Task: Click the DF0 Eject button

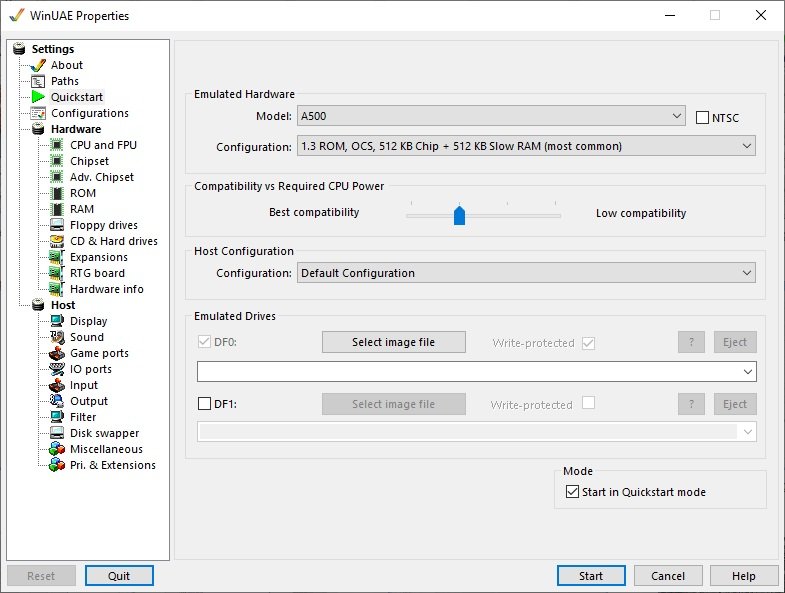Action: coord(735,342)
